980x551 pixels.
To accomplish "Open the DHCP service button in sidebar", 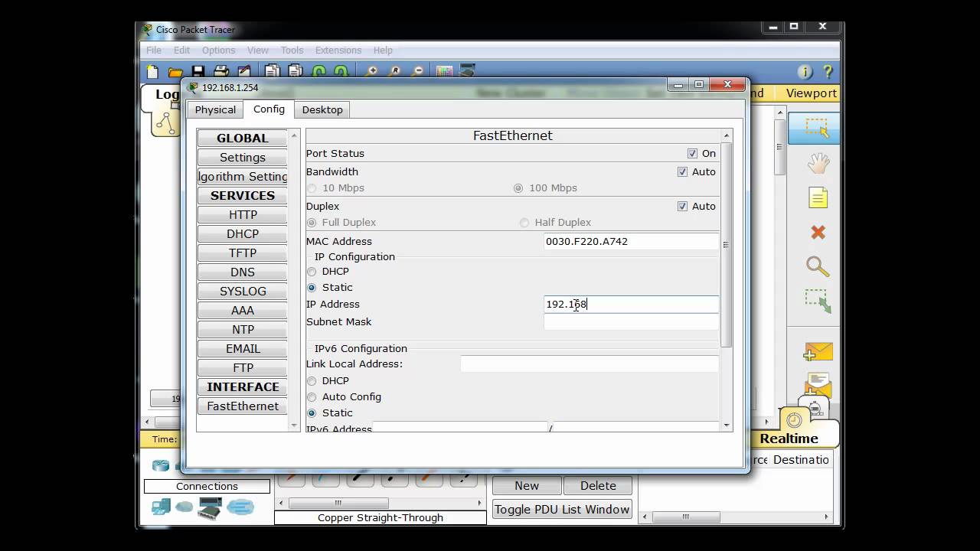I will click(243, 233).
